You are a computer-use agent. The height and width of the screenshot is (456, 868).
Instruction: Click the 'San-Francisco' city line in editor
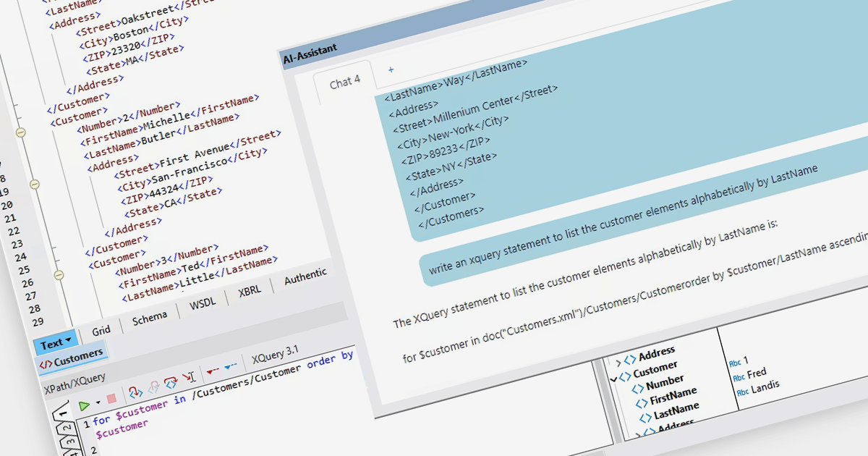pos(193,171)
